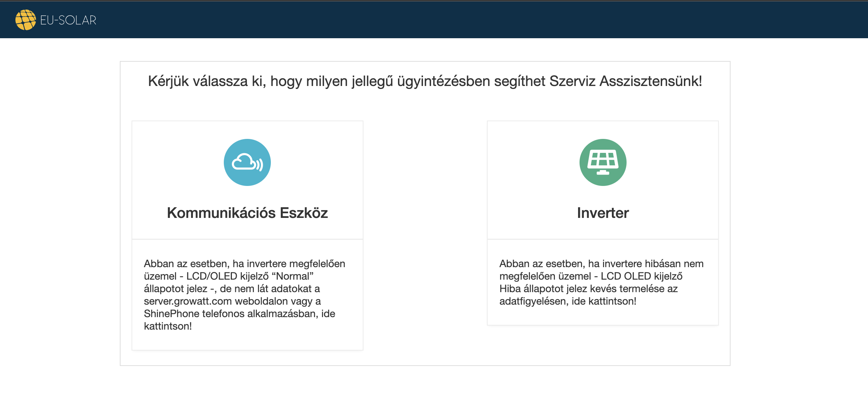This screenshot has height=402, width=868.
Task: Click 'kattintson!' at end of left card
Action: click(168, 326)
